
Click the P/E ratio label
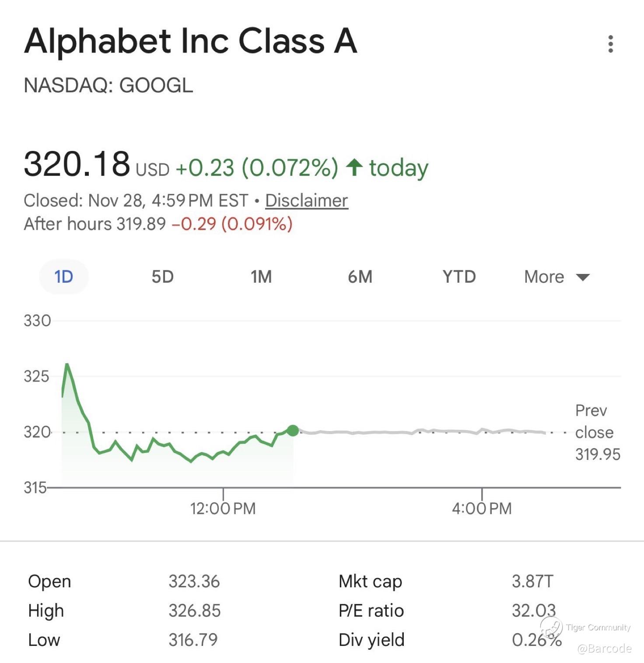(x=371, y=610)
